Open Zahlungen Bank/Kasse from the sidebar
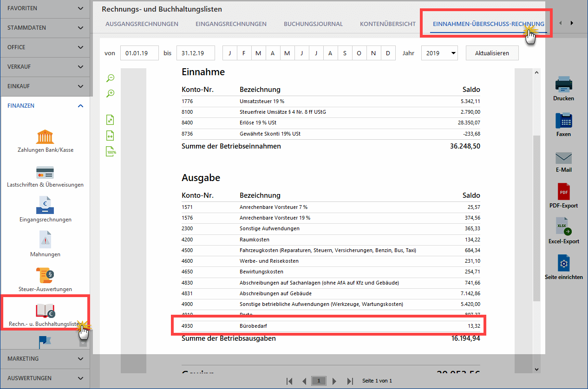This screenshot has height=389, width=588. point(45,142)
